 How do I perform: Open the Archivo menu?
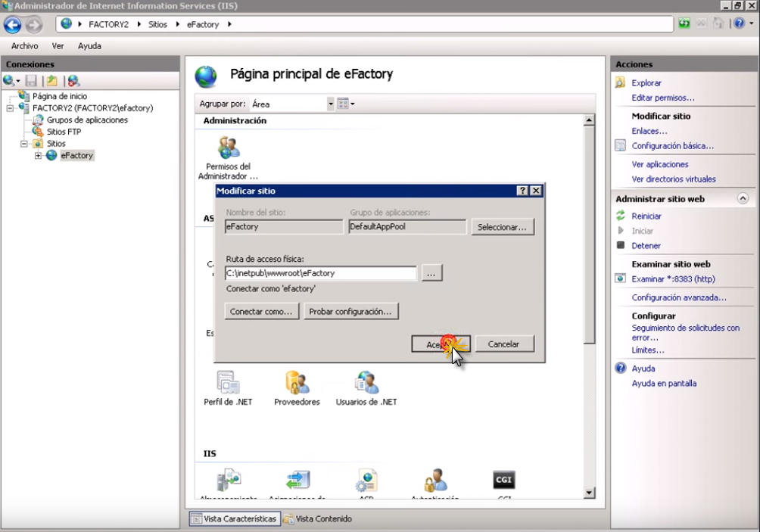point(25,46)
